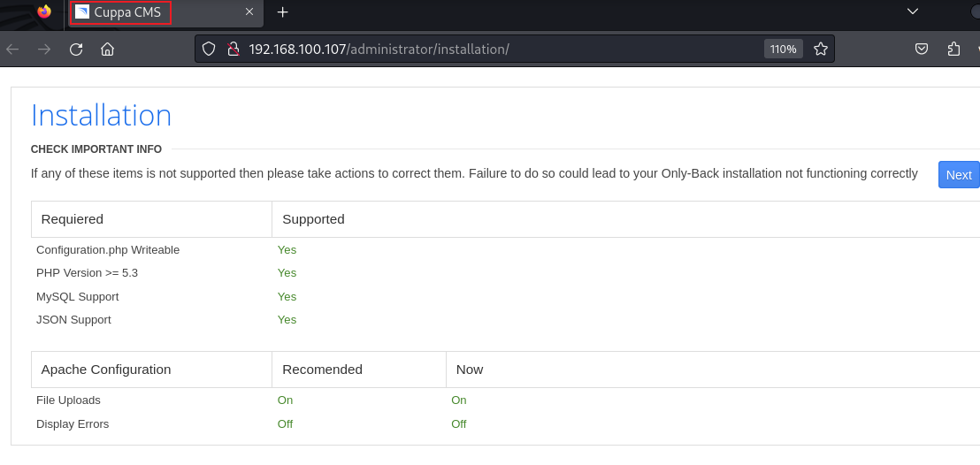The width and height of the screenshot is (980, 465).
Task: Bookmark this page with the star icon
Action: coord(820,50)
